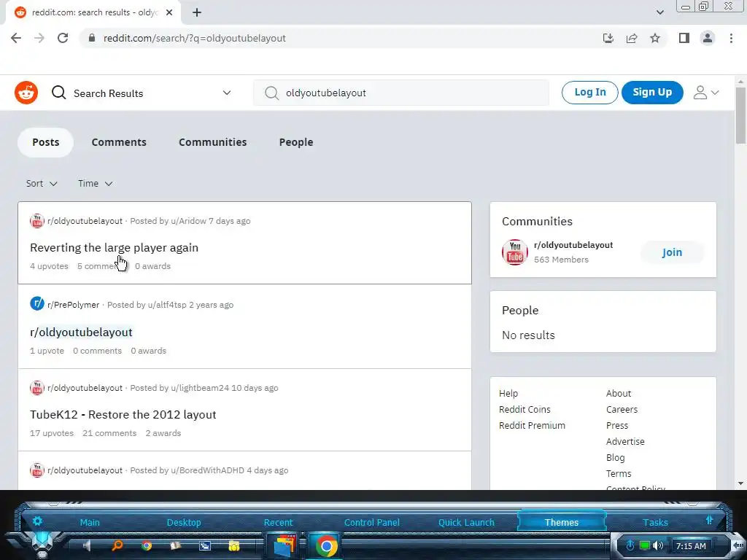Go back with the browser back arrow
Viewport: 747px width, 560px height.
point(16,38)
